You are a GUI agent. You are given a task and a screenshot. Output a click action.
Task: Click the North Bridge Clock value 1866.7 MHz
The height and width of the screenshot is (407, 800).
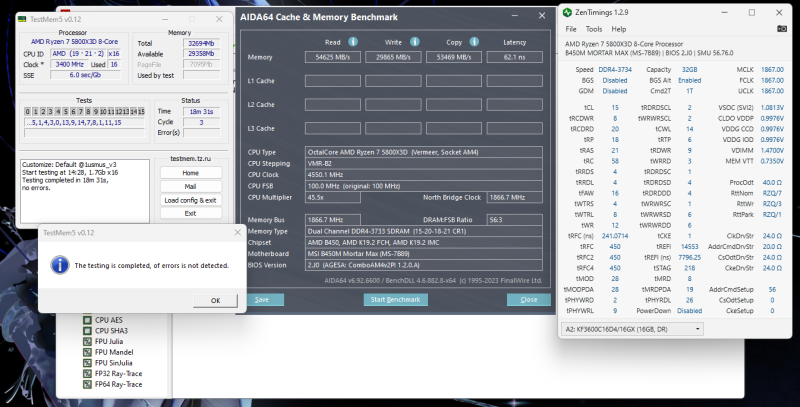(x=514, y=197)
